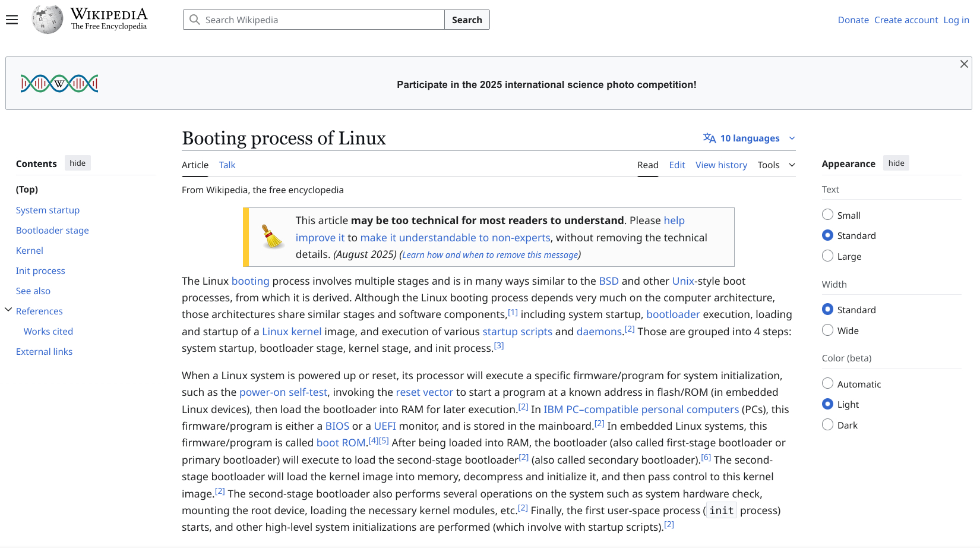This screenshot has width=980, height=548.
Task: Click the Wikipedia globe logo
Action: click(48, 20)
